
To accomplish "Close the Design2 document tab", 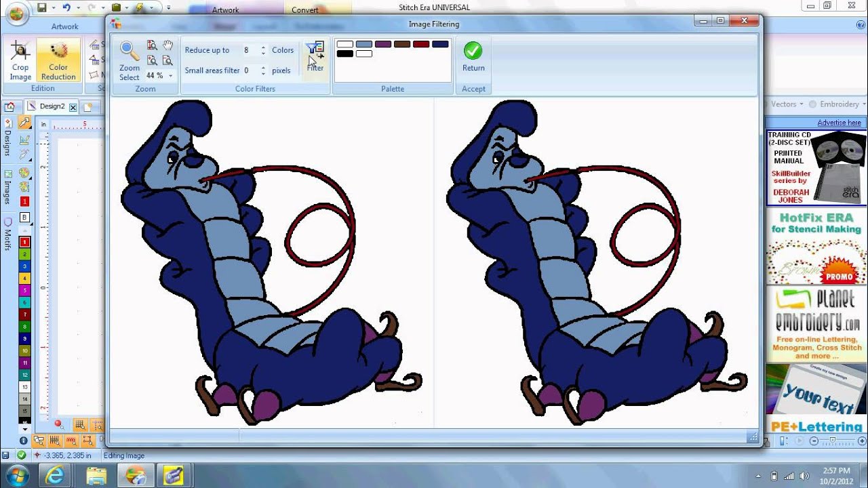I will click(x=73, y=107).
